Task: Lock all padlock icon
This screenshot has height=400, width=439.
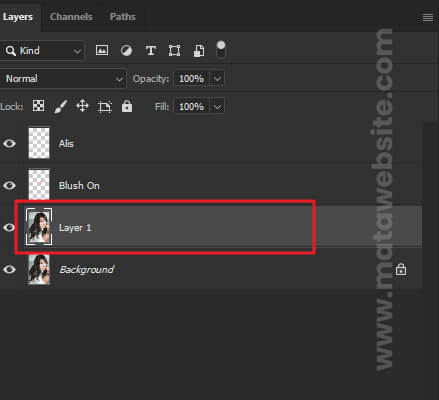Action: [127, 106]
